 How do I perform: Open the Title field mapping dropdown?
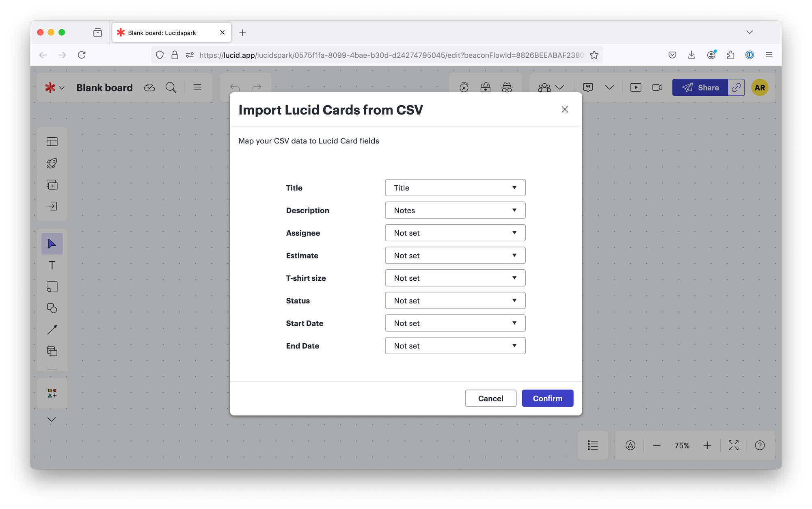[x=455, y=188]
